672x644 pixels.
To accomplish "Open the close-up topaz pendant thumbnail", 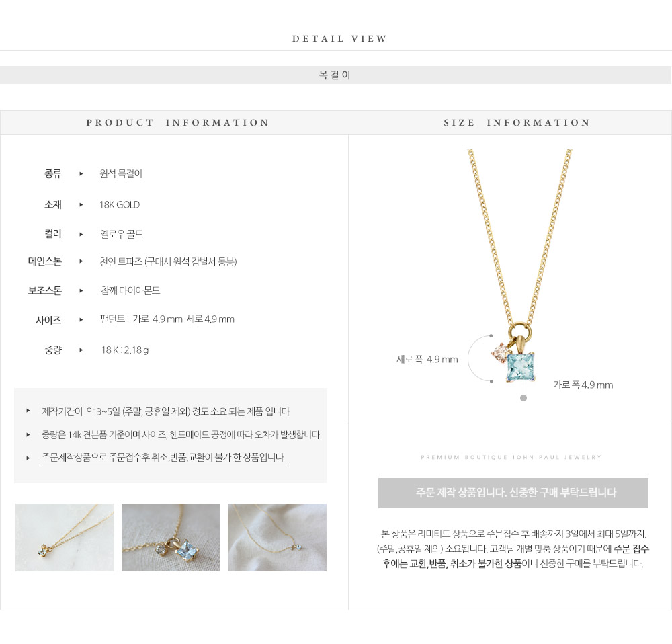I will pyautogui.click(x=171, y=537).
